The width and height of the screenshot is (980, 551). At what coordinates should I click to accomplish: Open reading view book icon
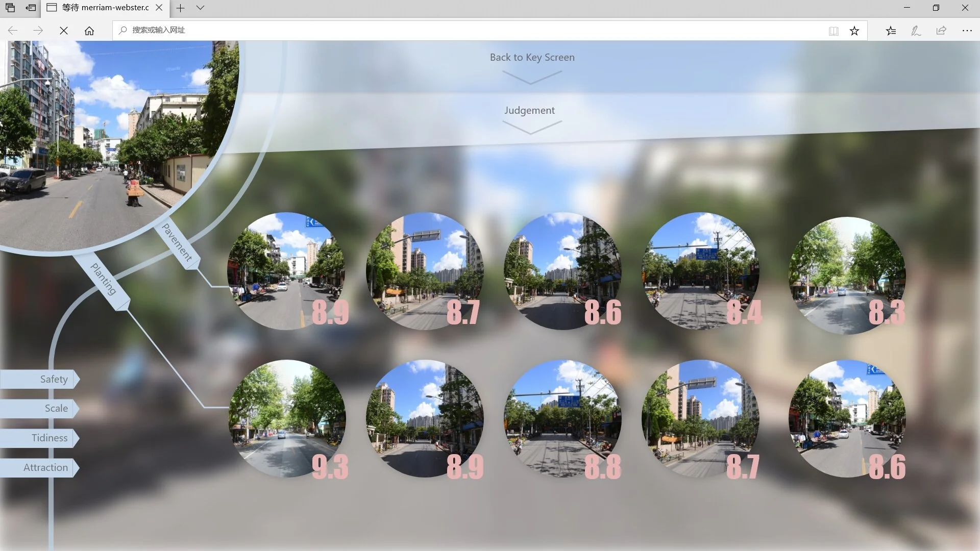(834, 31)
